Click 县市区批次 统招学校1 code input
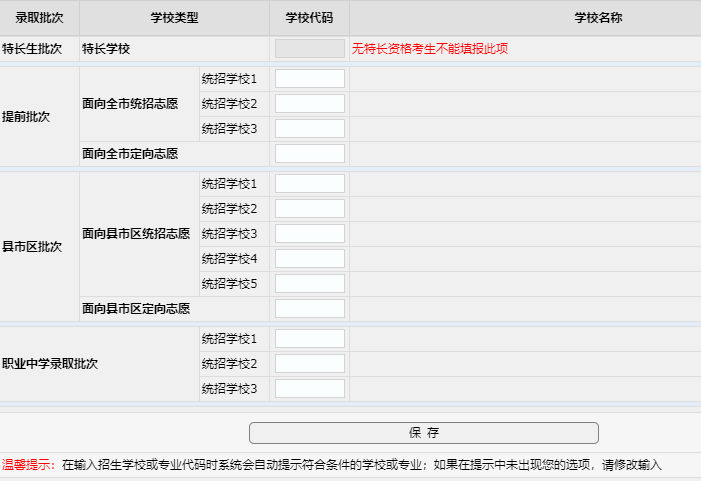The image size is (701, 481). coord(310,184)
